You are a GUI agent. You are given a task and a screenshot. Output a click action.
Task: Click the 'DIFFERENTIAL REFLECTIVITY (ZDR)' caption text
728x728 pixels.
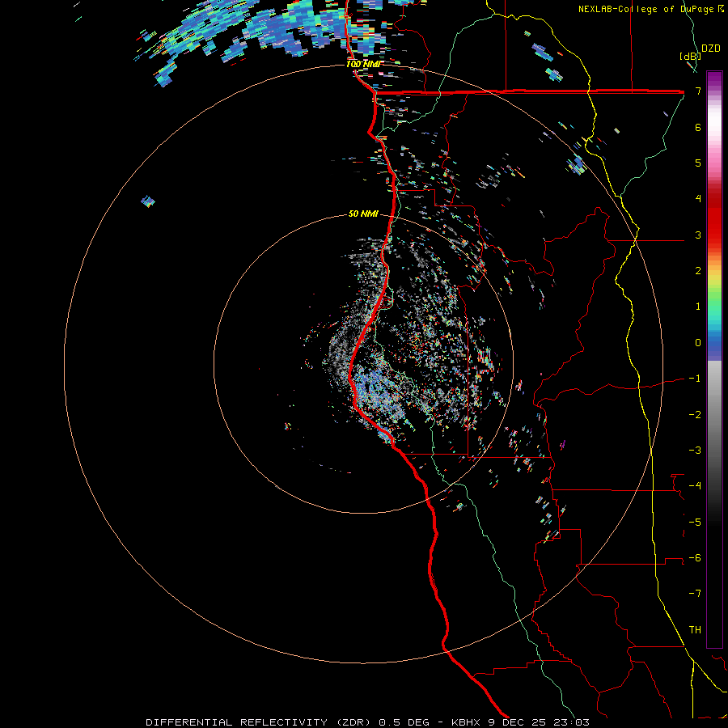coord(259,722)
